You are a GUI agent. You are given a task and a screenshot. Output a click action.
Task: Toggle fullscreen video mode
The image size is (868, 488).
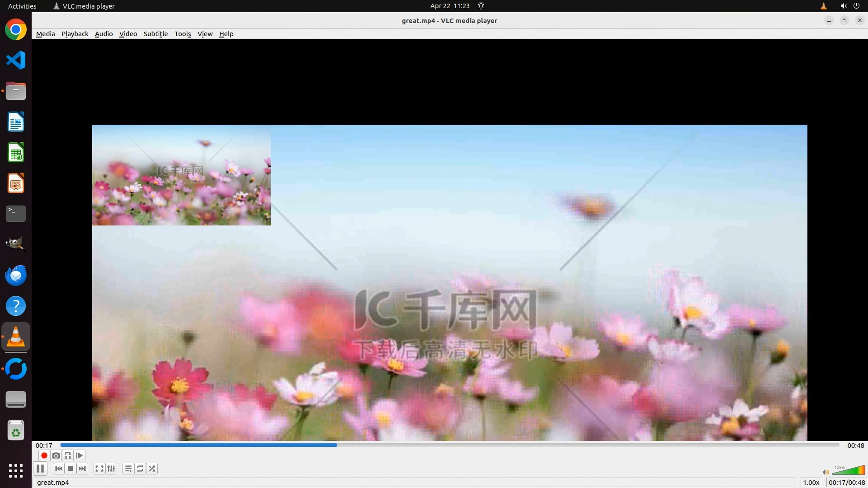click(99, 469)
